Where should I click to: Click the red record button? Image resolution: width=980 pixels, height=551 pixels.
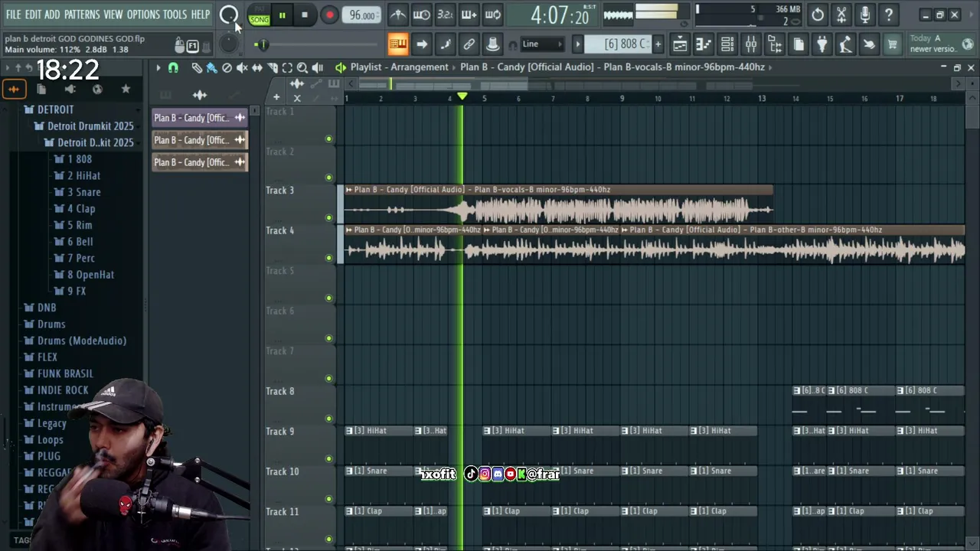(x=329, y=15)
